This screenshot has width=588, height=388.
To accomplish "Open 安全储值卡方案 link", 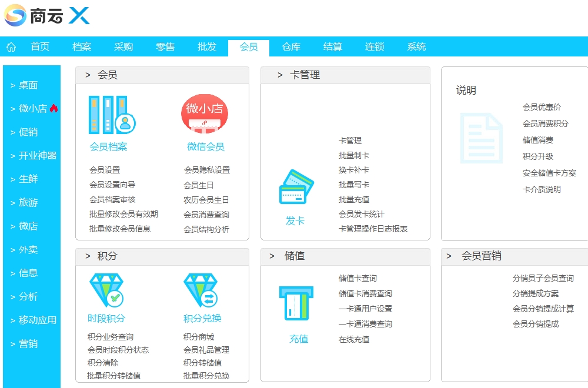I will [549, 173].
